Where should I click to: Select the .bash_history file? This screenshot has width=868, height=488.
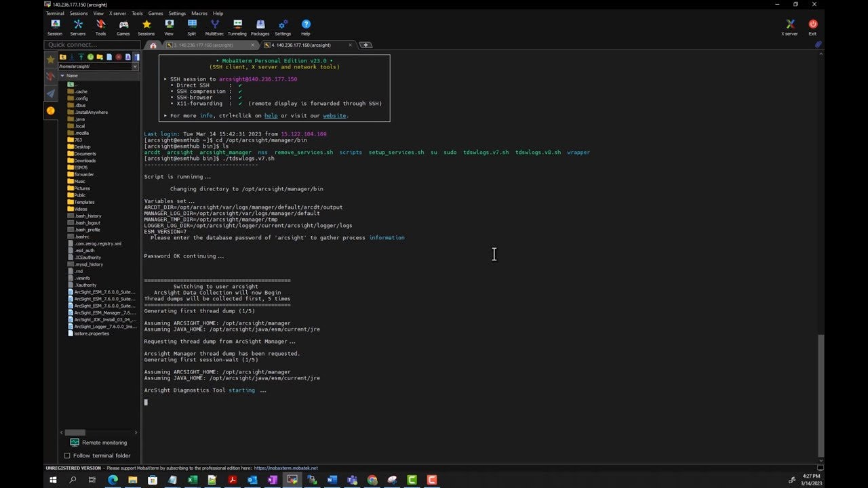click(x=88, y=216)
